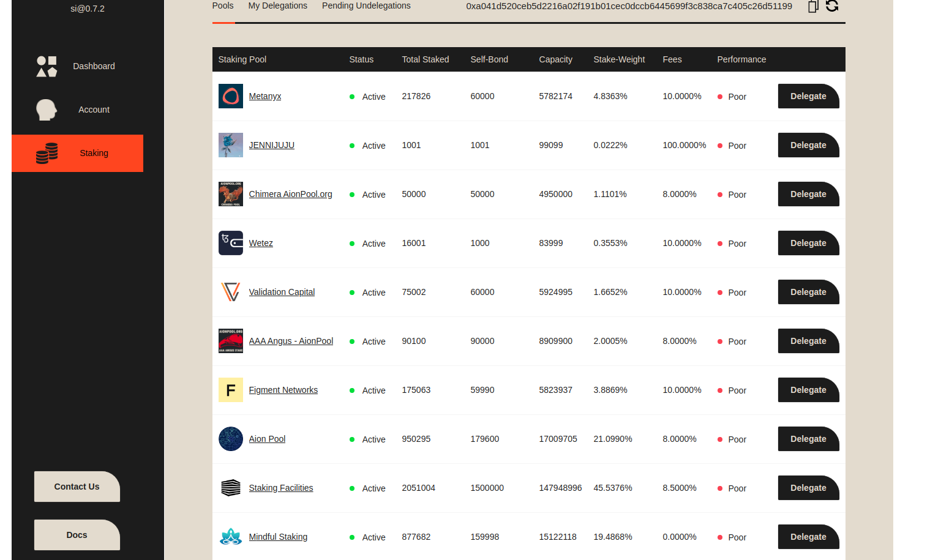This screenshot has width=930, height=560.
Task: Open the Chimera AionPool.org link
Action: 291,194
